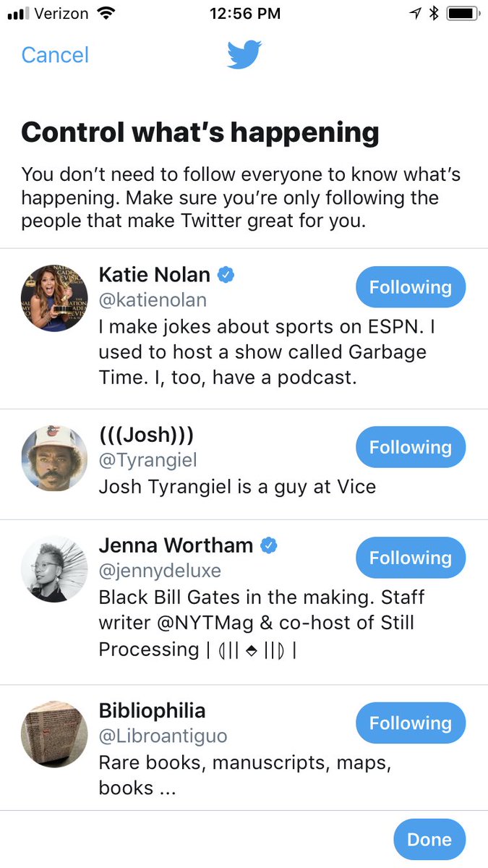Screen dimensions: 488x868
Task: Toggle Following for Jenna Wortham
Action: click(x=411, y=558)
